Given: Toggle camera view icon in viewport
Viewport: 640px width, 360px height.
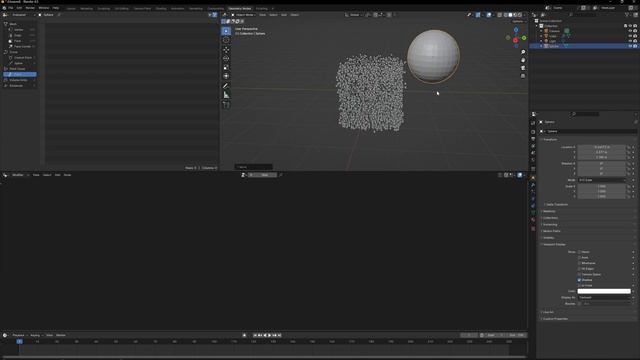Looking at the screenshot, I should tap(523, 68).
